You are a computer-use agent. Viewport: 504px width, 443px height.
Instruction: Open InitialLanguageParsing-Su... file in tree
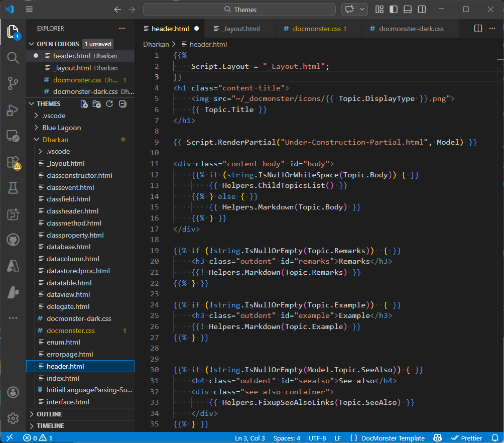coord(80,390)
